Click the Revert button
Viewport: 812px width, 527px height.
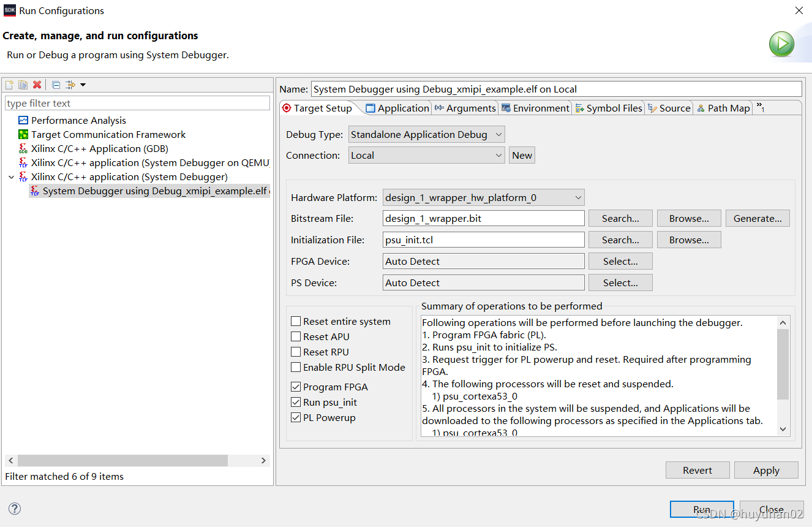(x=697, y=470)
